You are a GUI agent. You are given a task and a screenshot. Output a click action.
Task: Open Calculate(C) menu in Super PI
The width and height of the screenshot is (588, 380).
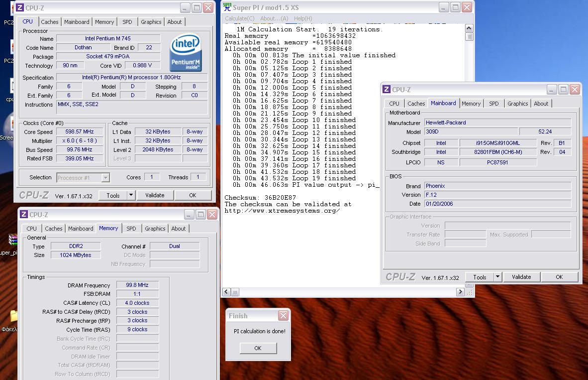pos(240,18)
